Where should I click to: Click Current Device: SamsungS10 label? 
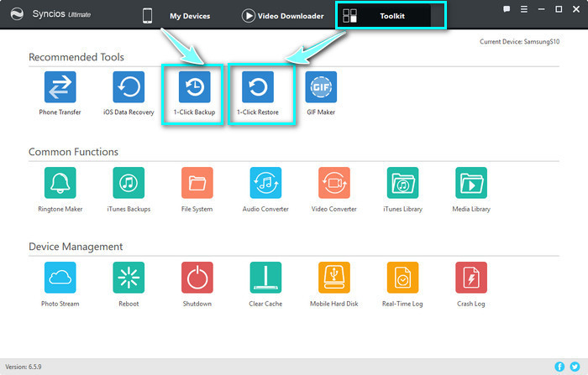tap(519, 42)
